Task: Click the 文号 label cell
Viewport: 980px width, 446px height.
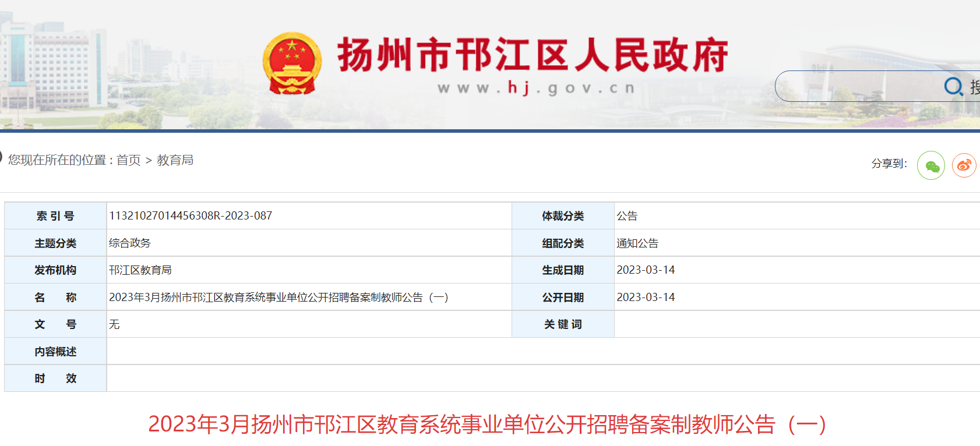Action: pos(55,324)
